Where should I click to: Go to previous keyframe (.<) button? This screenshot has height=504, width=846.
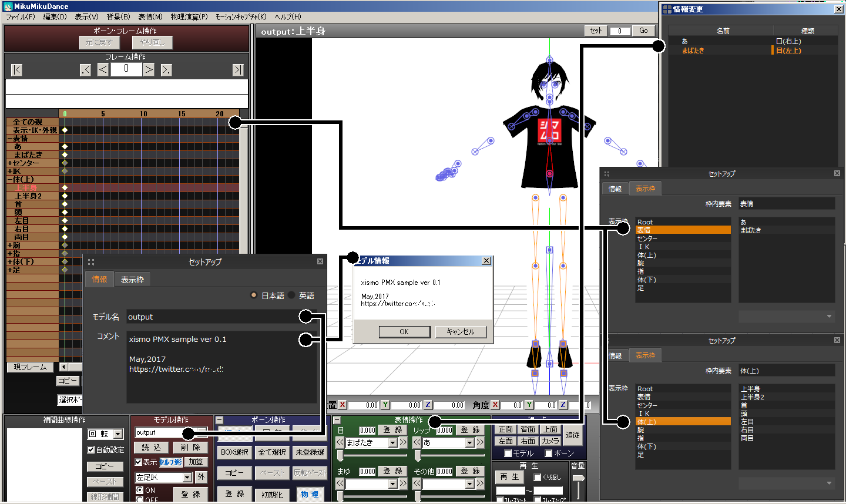coord(86,70)
